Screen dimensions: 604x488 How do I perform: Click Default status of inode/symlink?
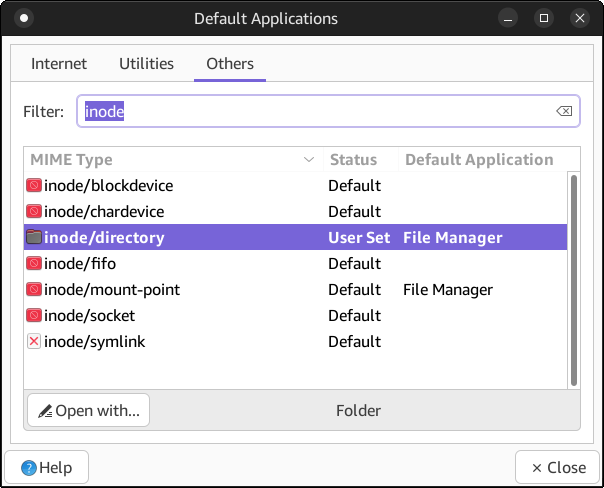pyautogui.click(x=354, y=342)
